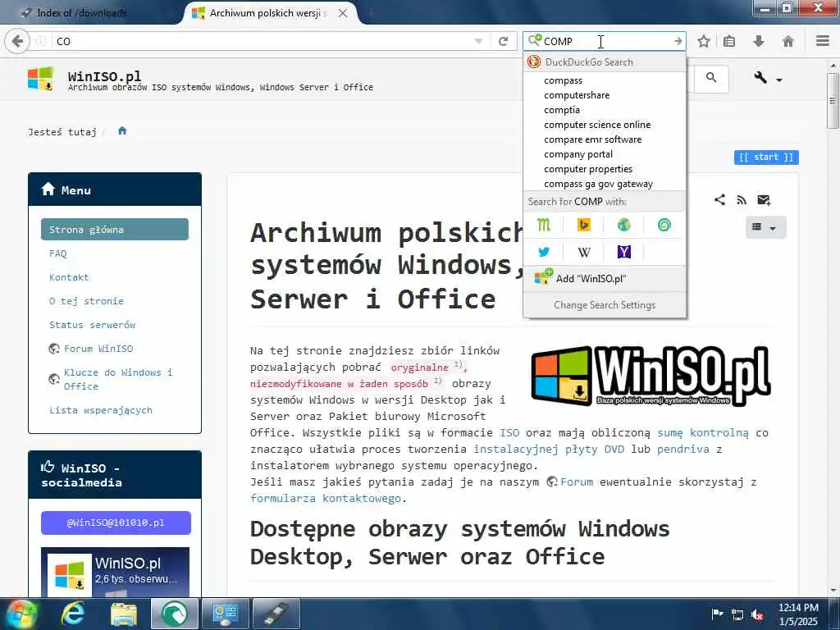Viewport: 840px width, 630px height.
Task: Open the pendriva link
Action: pyautogui.click(x=683, y=449)
